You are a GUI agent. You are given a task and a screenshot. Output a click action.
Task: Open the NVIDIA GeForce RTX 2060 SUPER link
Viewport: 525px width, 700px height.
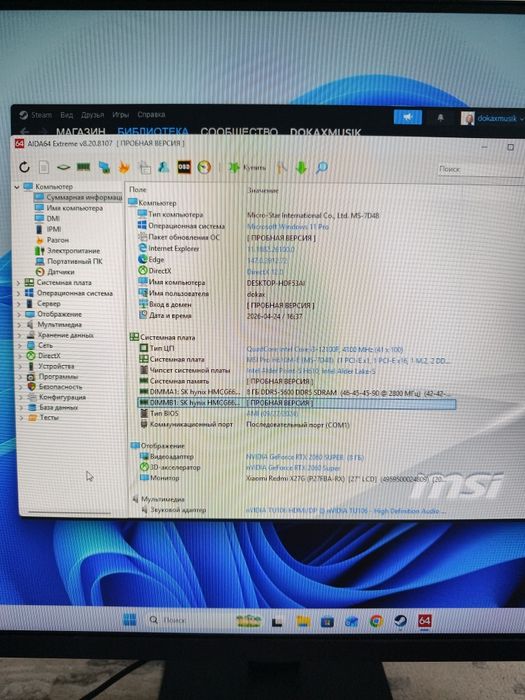pyautogui.click(x=305, y=457)
